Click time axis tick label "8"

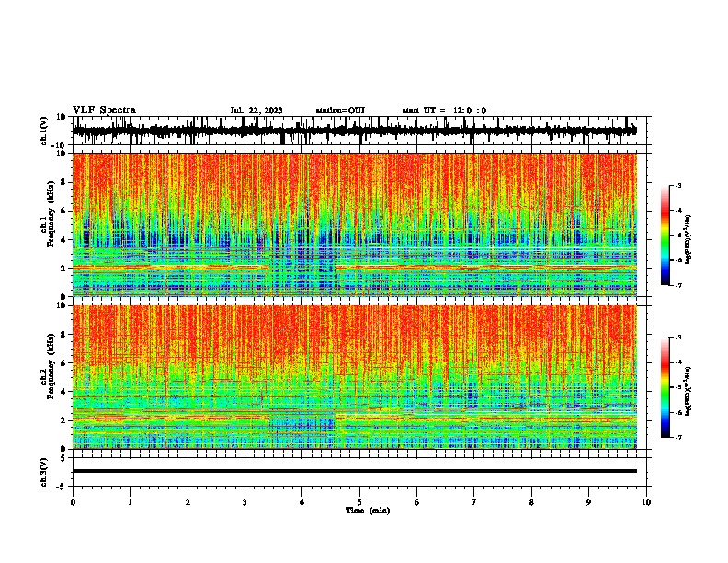[x=531, y=502]
